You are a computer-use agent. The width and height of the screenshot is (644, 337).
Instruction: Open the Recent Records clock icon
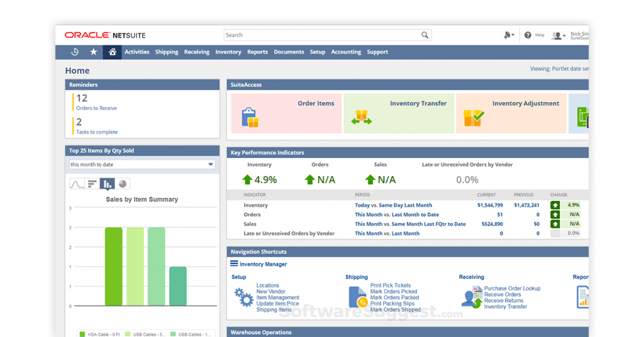75,52
